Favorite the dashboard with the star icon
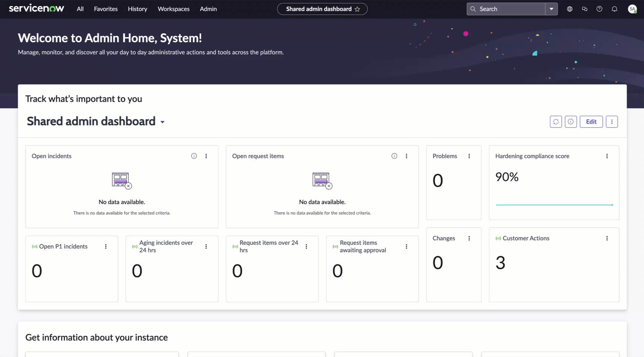Viewport: 644px width, 357px height. tap(357, 9)
